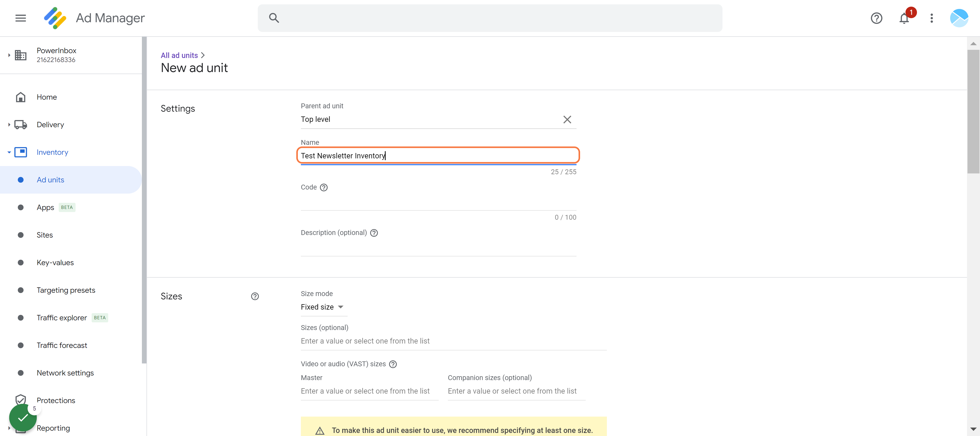This screenshot has width=980, height=436.
Task: Click the PowerInbox network building icon
Action: pyautogui.click(x=20, y=55)
